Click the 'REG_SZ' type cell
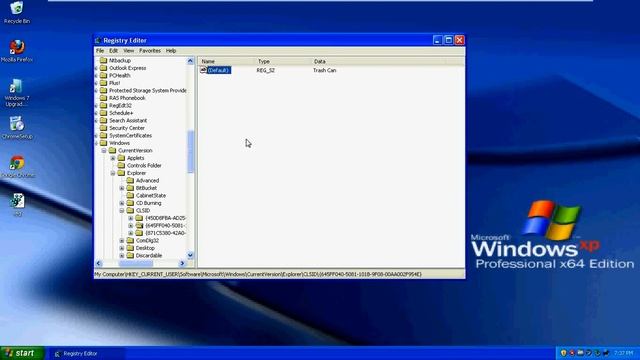640x360 pixels. tap(266, 70)
